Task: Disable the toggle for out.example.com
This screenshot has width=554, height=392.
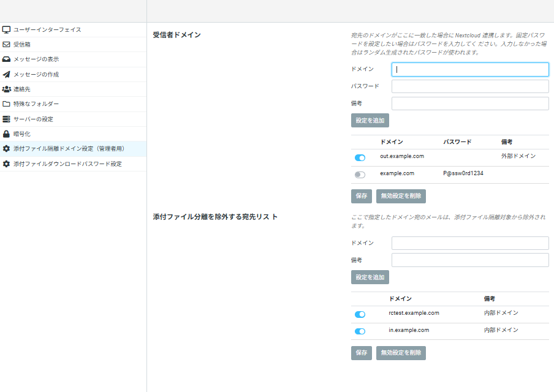Action: [360, 158]
